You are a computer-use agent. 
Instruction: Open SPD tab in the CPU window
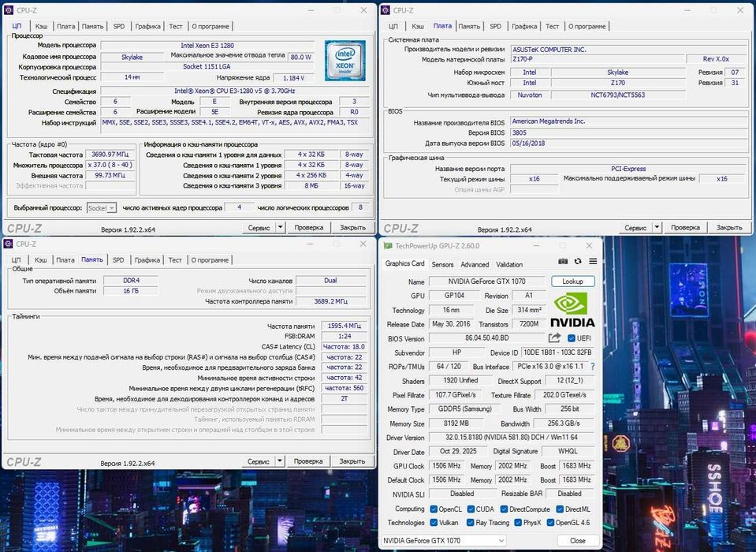(x=118, y=27)
